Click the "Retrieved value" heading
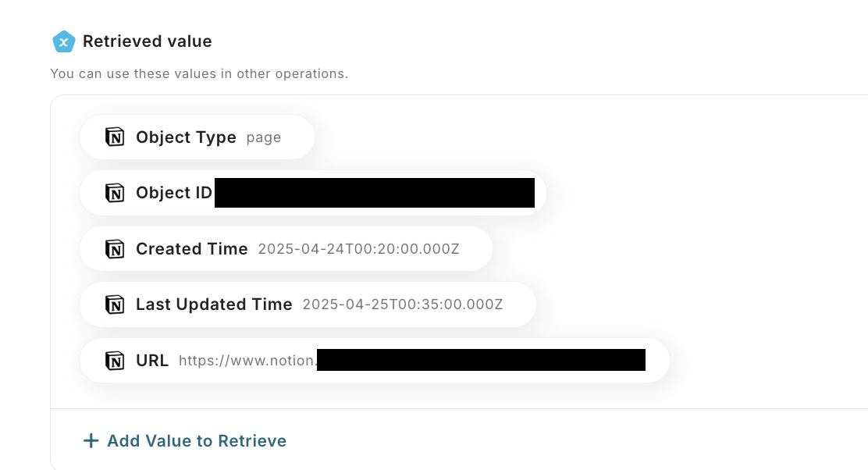868x470 pixels. 148,41
